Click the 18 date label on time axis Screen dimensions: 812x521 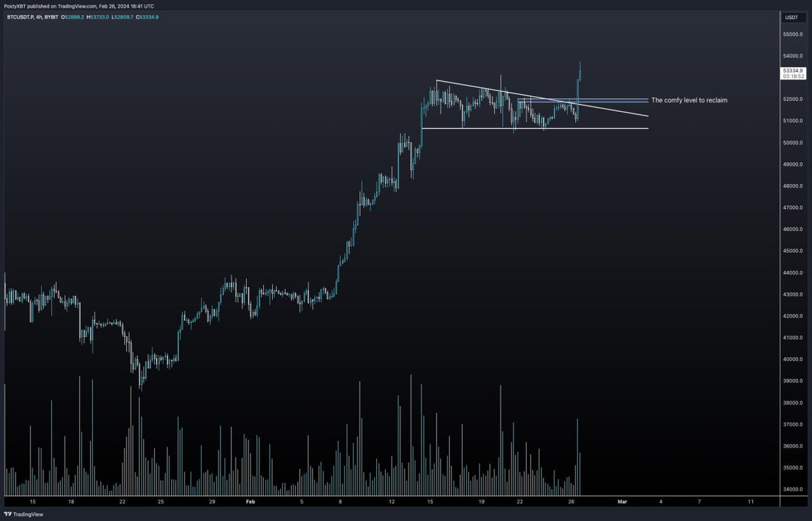click(x=71, y=501)
